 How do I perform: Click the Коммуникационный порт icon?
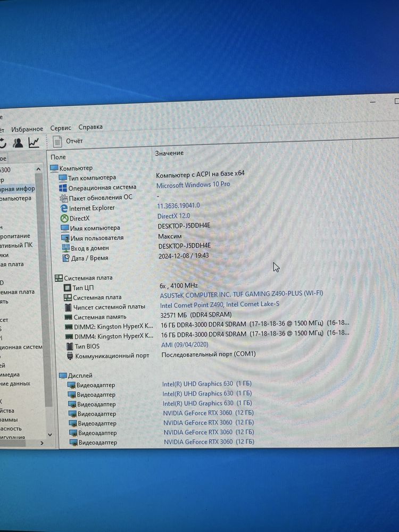coord(70,356)
